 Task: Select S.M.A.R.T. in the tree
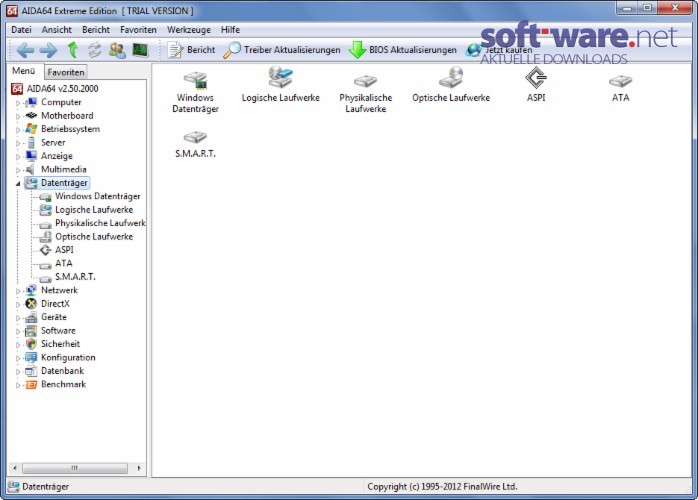click(75, 276)
